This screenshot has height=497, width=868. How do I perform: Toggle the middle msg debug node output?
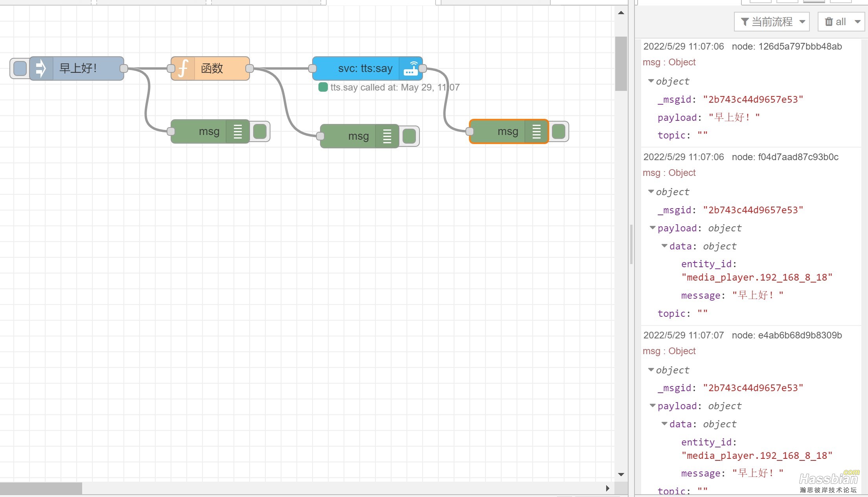click(409, 136)
